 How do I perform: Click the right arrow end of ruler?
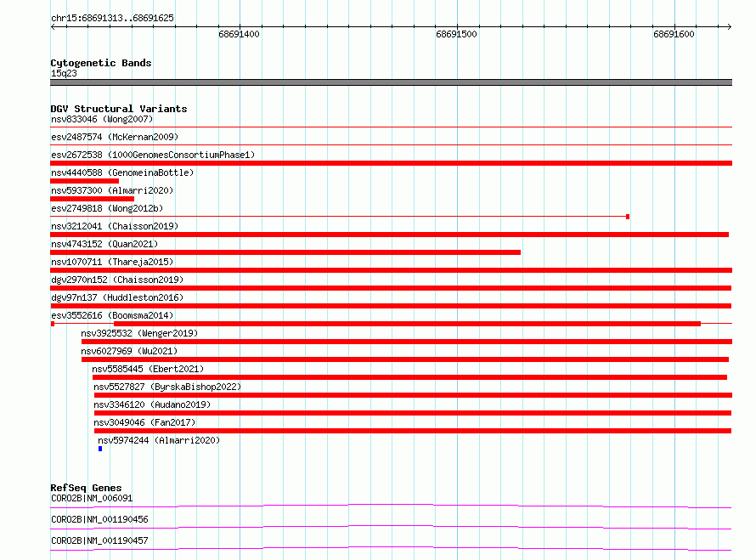tap(729, 26)
